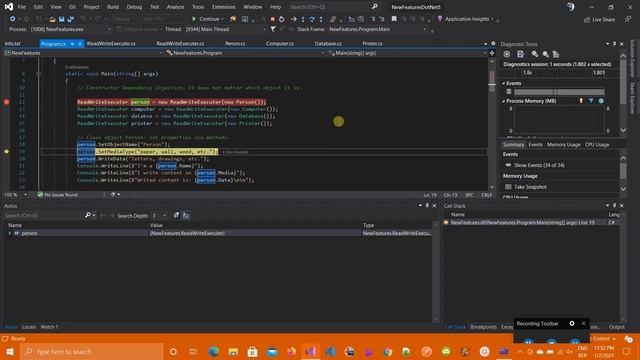Open Microsoft Edge from the taskbar
This screenshot has width=640, height=360.
point(213,351)
